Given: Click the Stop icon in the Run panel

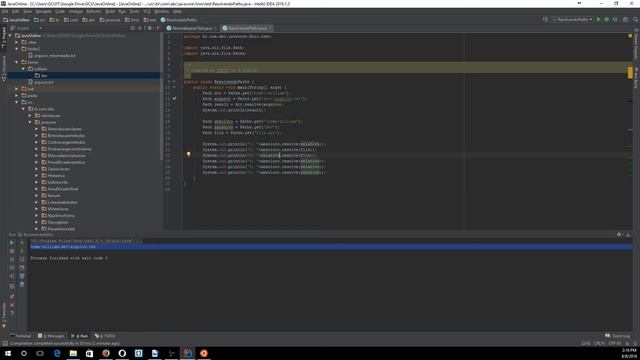Looking at the screenshot, I should point(12,251).
